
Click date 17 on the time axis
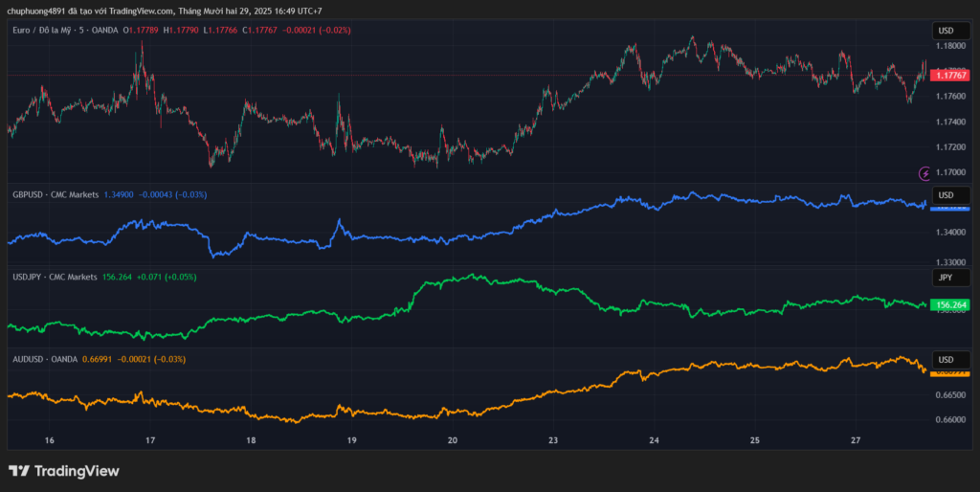point(150,440)
